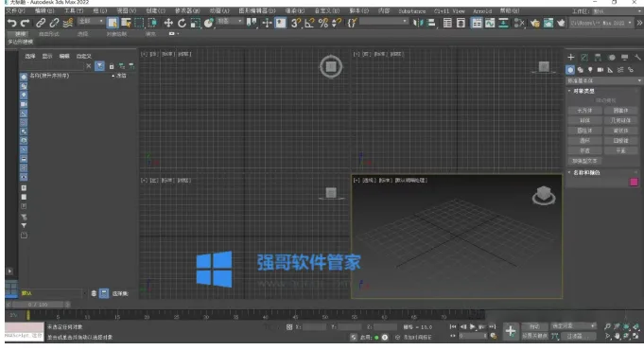This screenshot has width=644, height=350.
Task: Switch to the Modify panel tab
Action: click(584, 57)
